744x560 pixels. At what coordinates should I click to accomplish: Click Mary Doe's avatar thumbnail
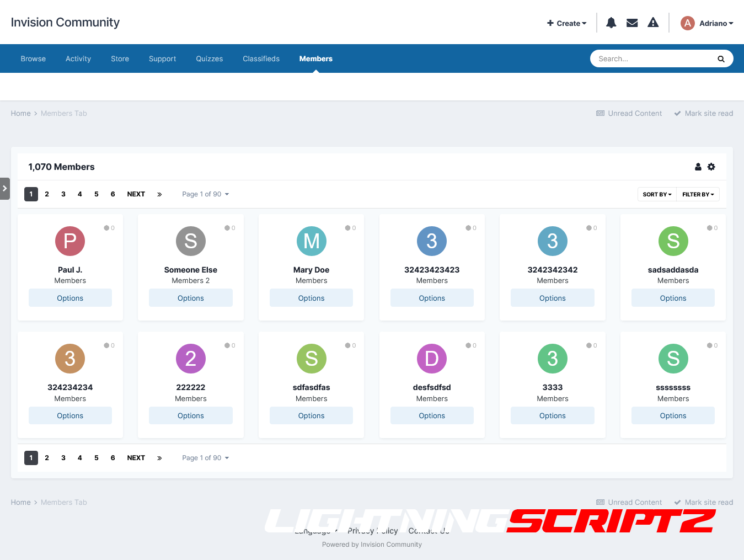click(312, 241)
